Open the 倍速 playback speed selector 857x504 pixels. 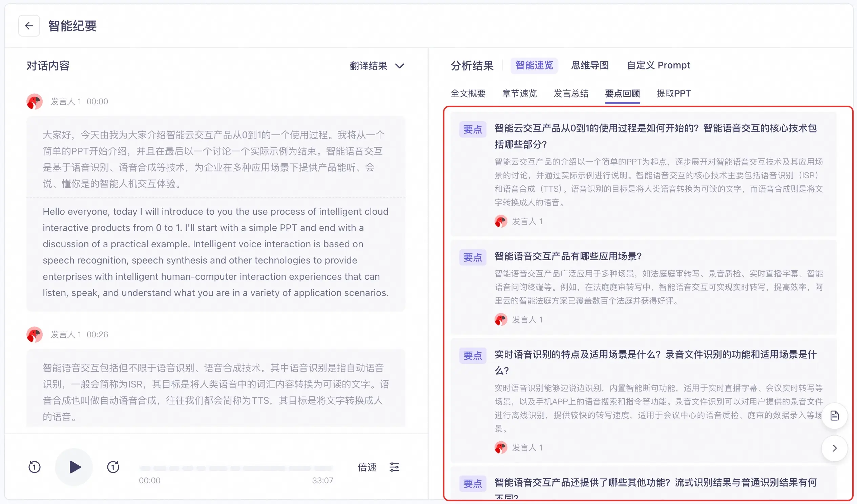pyautogui.click(x=367, y=467)
